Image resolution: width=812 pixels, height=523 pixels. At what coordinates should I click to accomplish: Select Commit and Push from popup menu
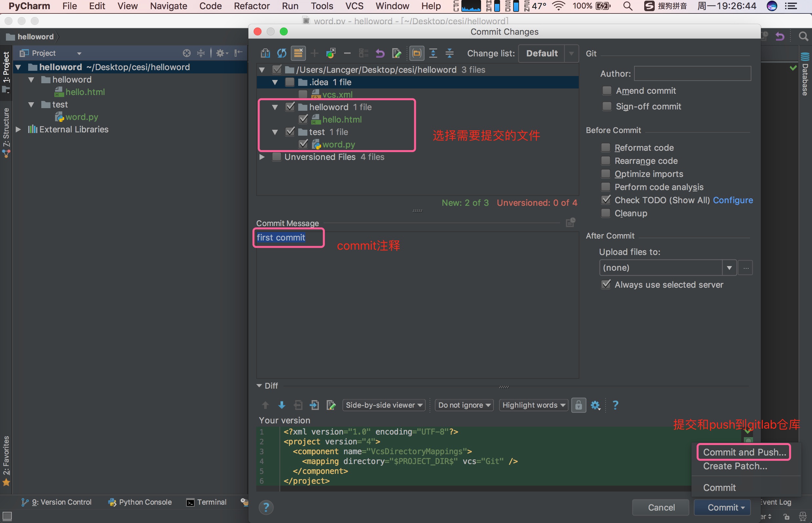point(744,452)
